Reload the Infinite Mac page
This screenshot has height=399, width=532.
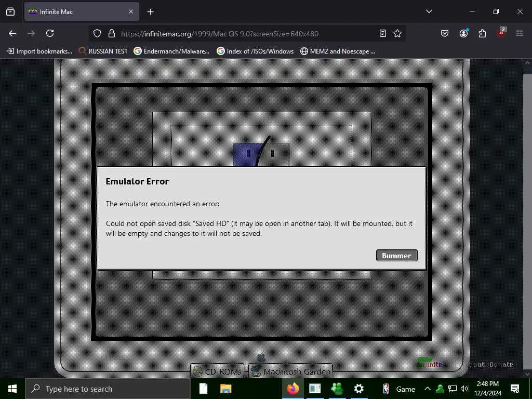tap(50, 33)
